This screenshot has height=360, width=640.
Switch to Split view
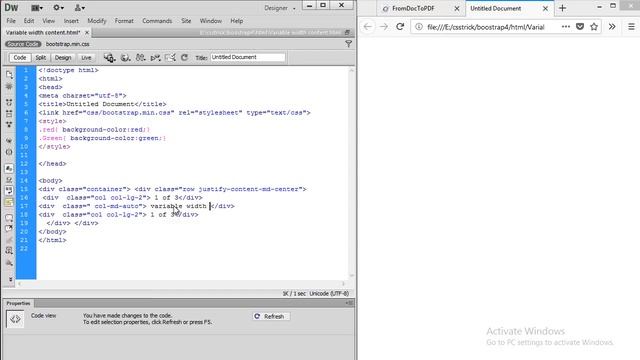pyautogui.click(x=40, y=58)
